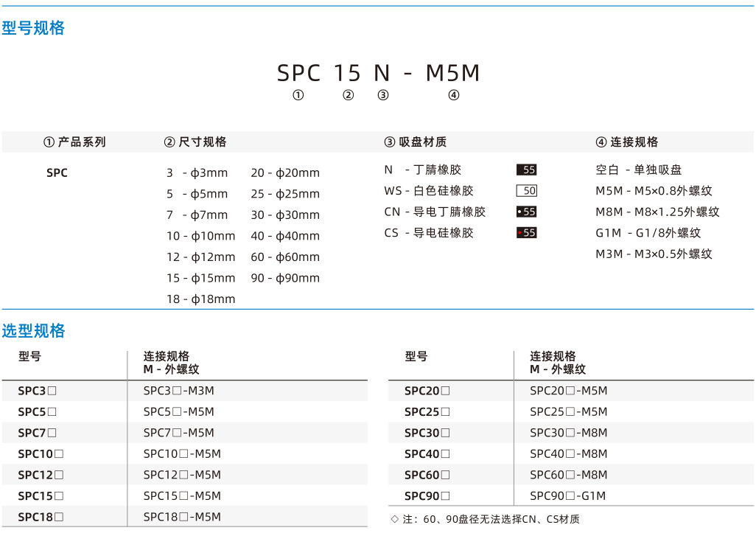
Task: Click the material row N - 丁腈橡胶
Action: click(x=423, y=170)
